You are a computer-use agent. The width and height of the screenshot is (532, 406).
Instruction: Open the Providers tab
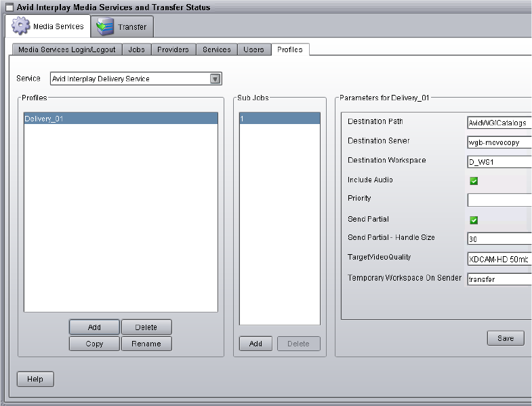173,49
